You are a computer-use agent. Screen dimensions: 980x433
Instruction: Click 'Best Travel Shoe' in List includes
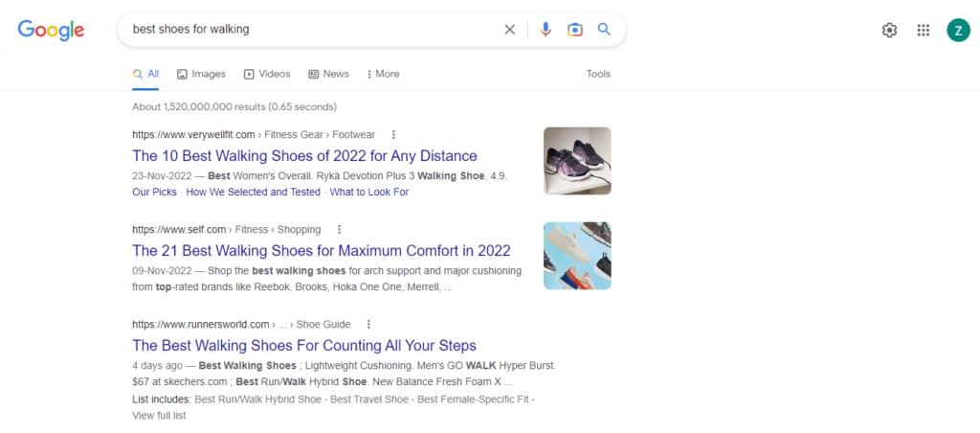pyautogui.click(x=369, y=399)
